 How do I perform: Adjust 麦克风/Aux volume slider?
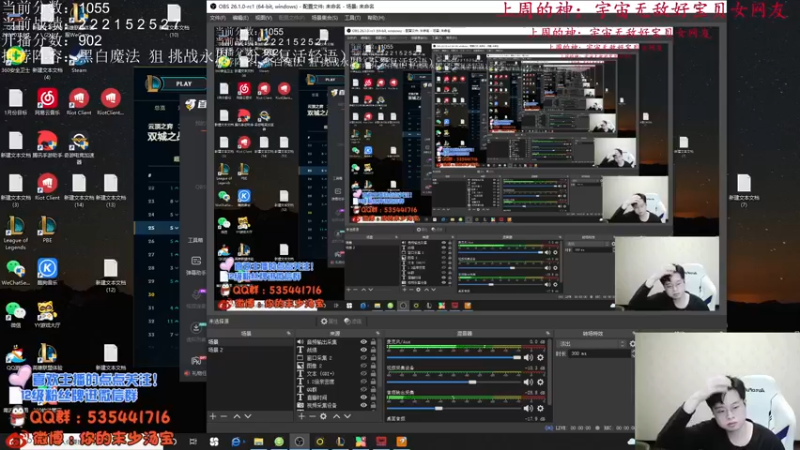point(454,358)
